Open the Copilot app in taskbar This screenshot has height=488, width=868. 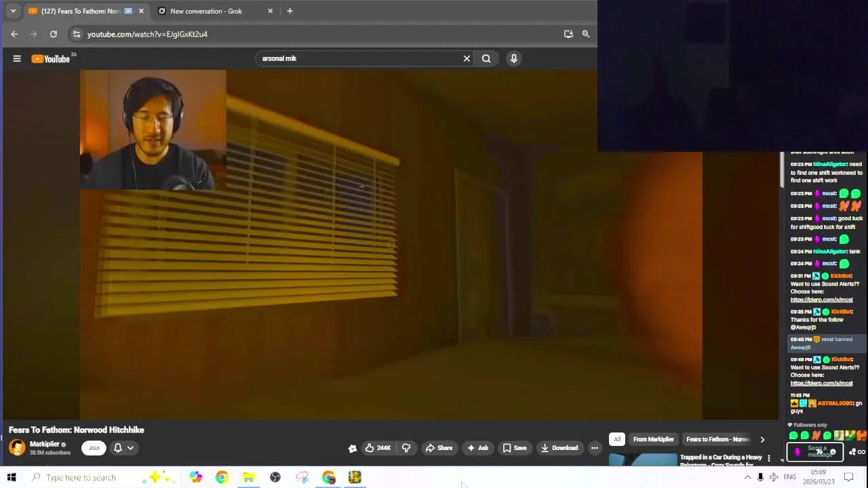coord(195,477)
